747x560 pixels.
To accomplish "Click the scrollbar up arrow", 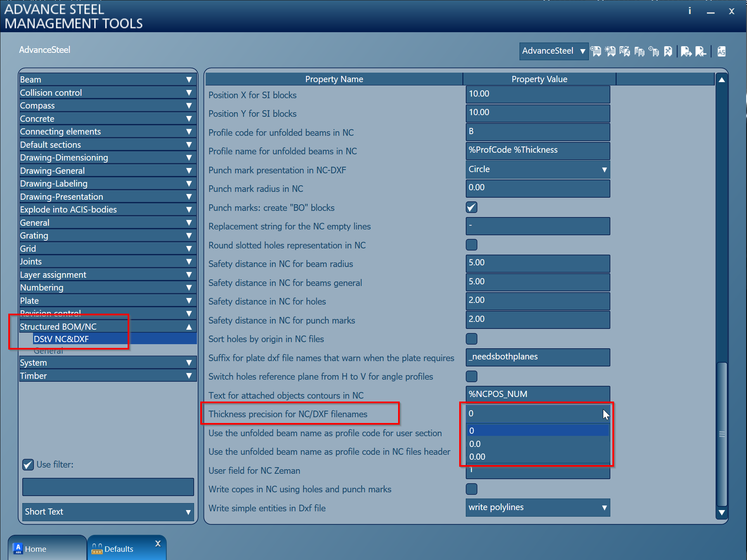I will point(722,80).
